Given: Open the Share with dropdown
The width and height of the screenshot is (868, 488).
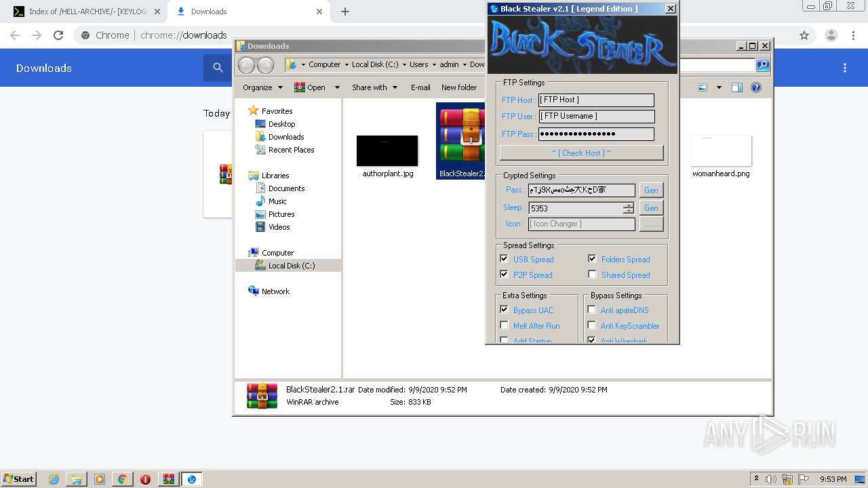Looking at the screenshot, I should pos(374,87).
